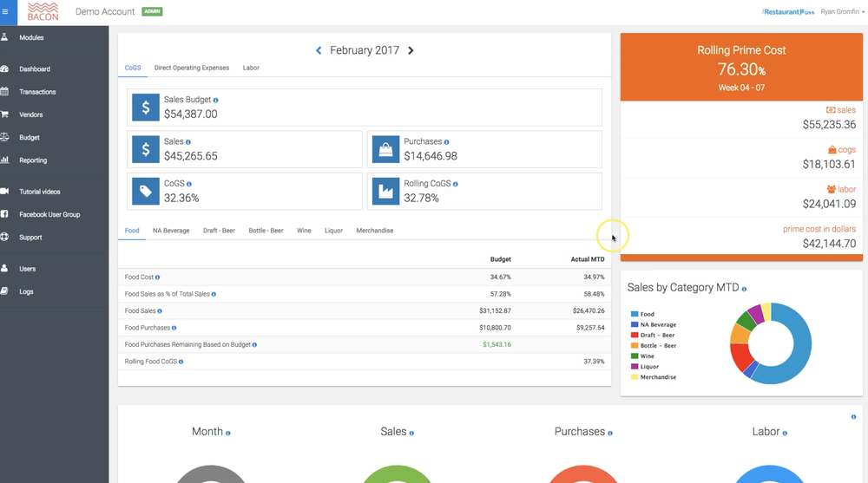This screenshot has height=483, width=868.
Task: Go to next month arrow
Action: pyautogui.click(x=411, y=50)
